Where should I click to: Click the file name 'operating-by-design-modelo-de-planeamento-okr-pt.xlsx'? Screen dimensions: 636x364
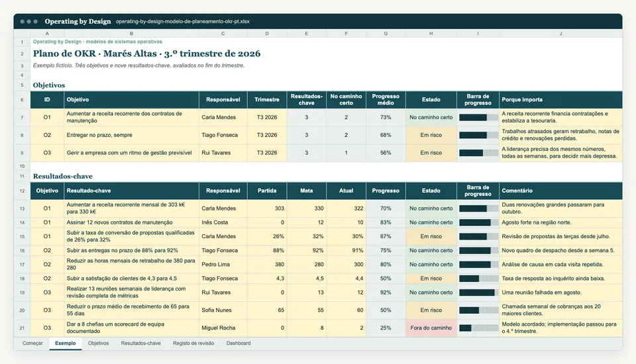coord(183,21)
